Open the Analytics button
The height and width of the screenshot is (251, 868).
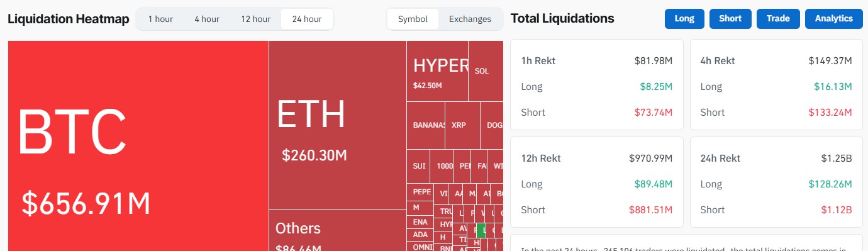click(x=833, y=19)
